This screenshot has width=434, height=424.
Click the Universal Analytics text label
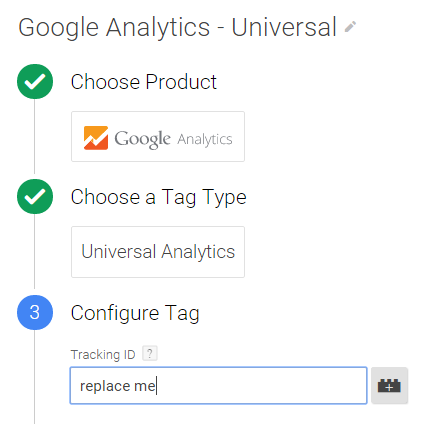[x=158, y=252]
